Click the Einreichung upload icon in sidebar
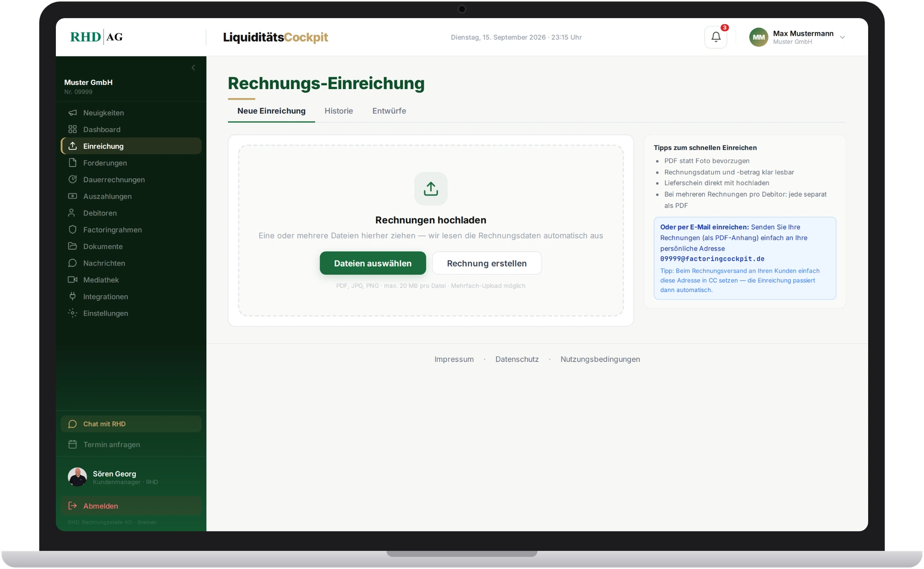The height and width of the screenshot is (569, 924). (73, 146)
